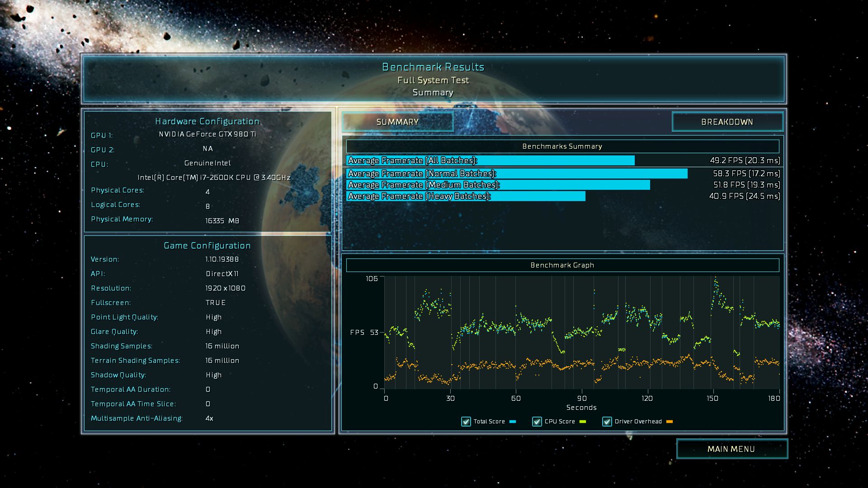
Task: Click the 40.9 FPS (24.5 ms) value
Action: [x=745, y=196]
